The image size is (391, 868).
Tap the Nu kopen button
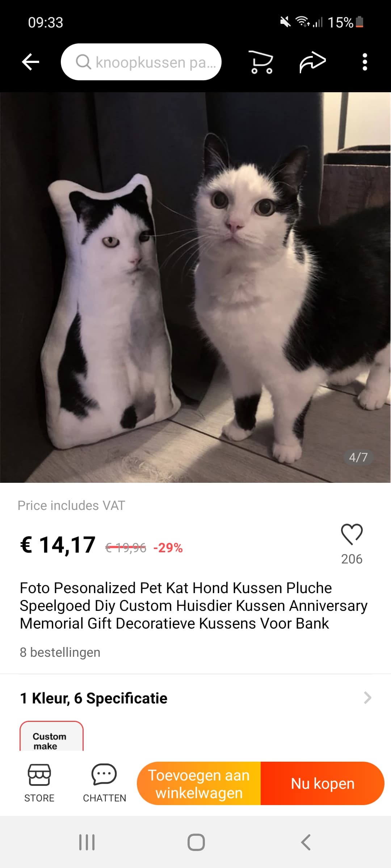coord(323,783)
